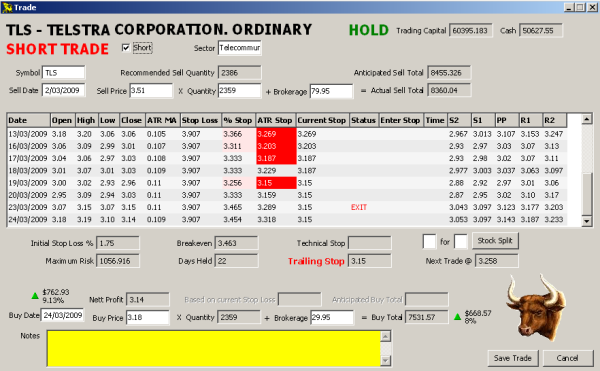Click red ATR Stop cell 3.269
Viewport: 600px width, 371px height.
tap(276, 134)
